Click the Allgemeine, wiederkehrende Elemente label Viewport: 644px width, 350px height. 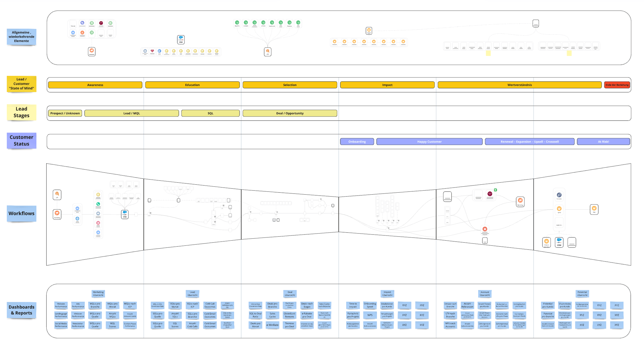point(22,37)
